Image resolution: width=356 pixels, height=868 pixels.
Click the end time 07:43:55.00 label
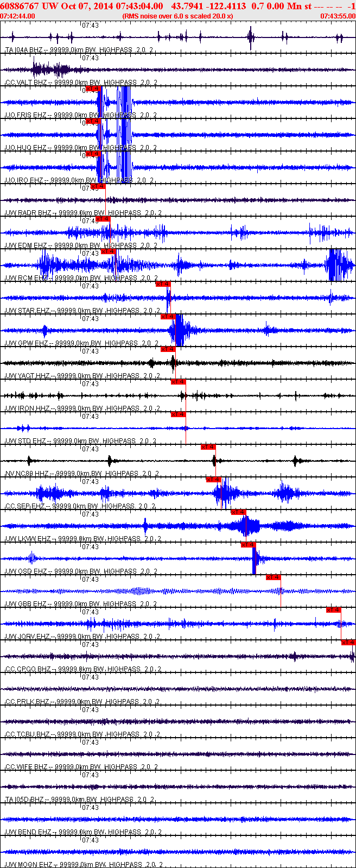[338, 16]
